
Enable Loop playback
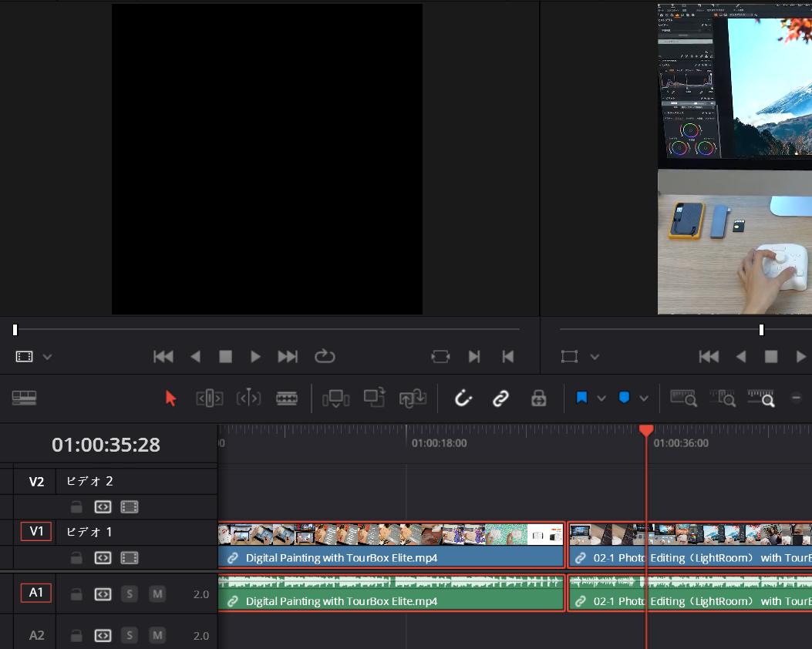point(325,356)
